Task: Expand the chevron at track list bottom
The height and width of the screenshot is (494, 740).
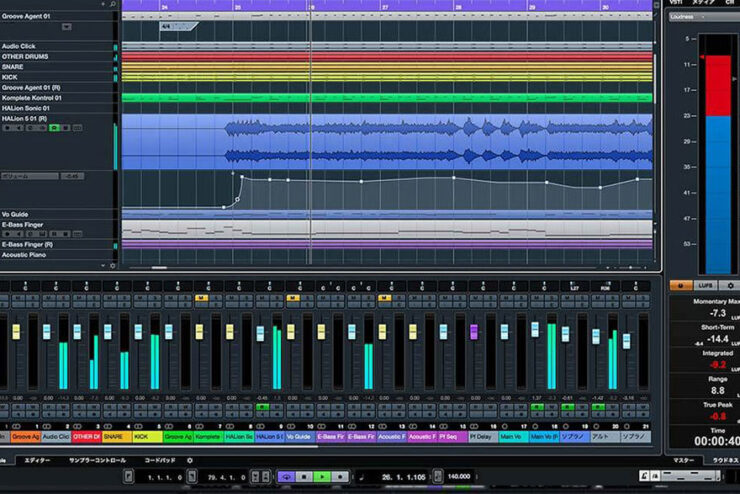Action: [103, 266]
